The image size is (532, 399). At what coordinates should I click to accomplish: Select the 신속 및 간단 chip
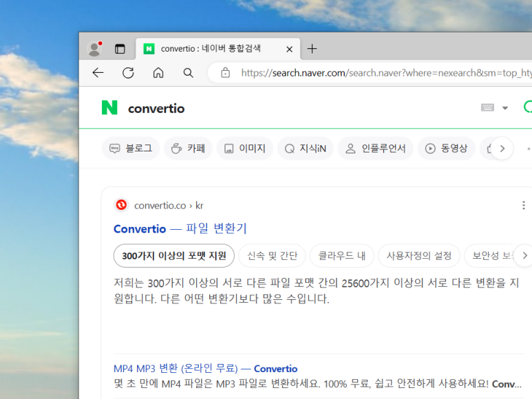coord(272,256)
